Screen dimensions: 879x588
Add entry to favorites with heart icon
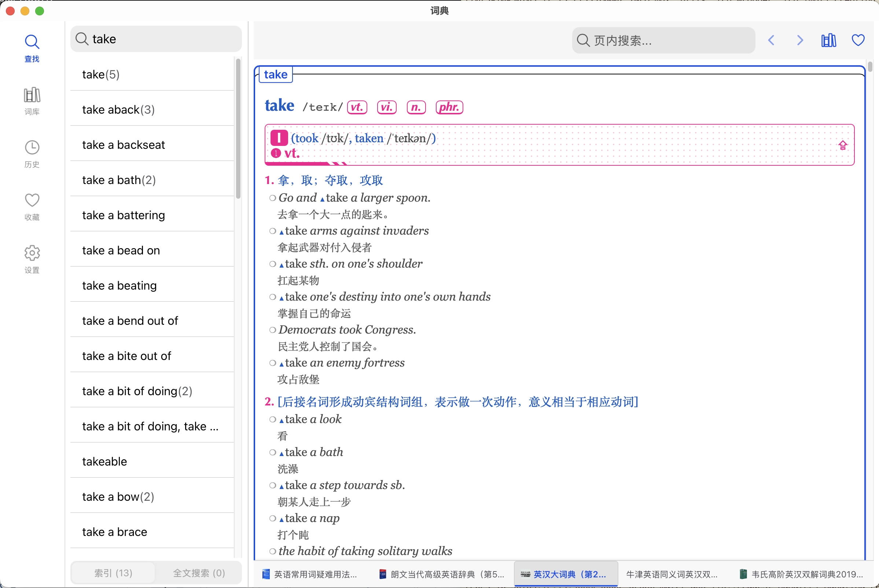coord(858,40)
